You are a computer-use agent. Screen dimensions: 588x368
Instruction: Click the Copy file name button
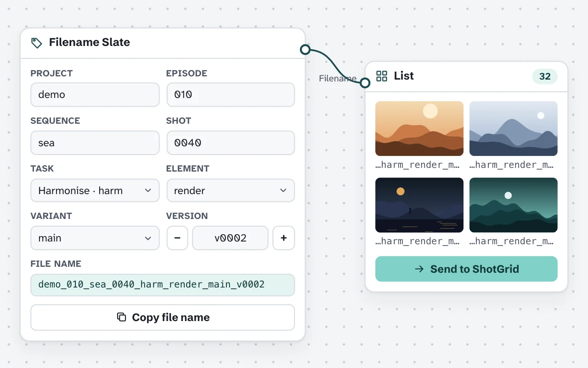[163, 317]
